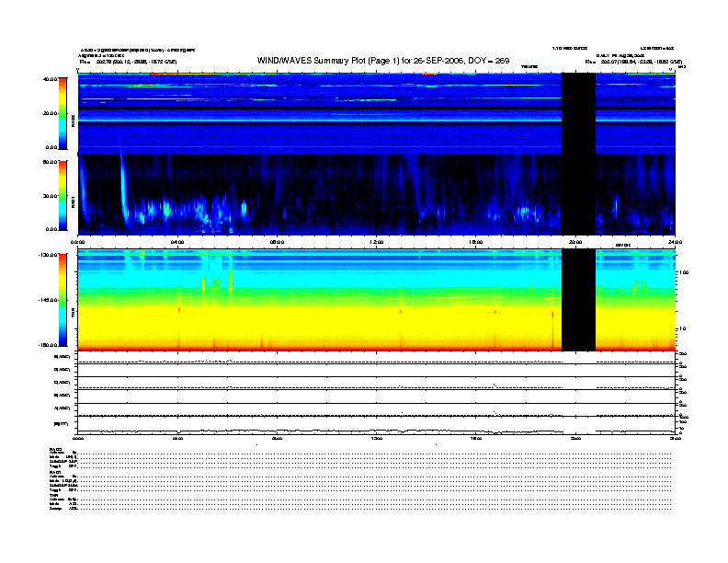
Task: Click the -160.00 label on TNR colorbar
Action: (48, 345)
